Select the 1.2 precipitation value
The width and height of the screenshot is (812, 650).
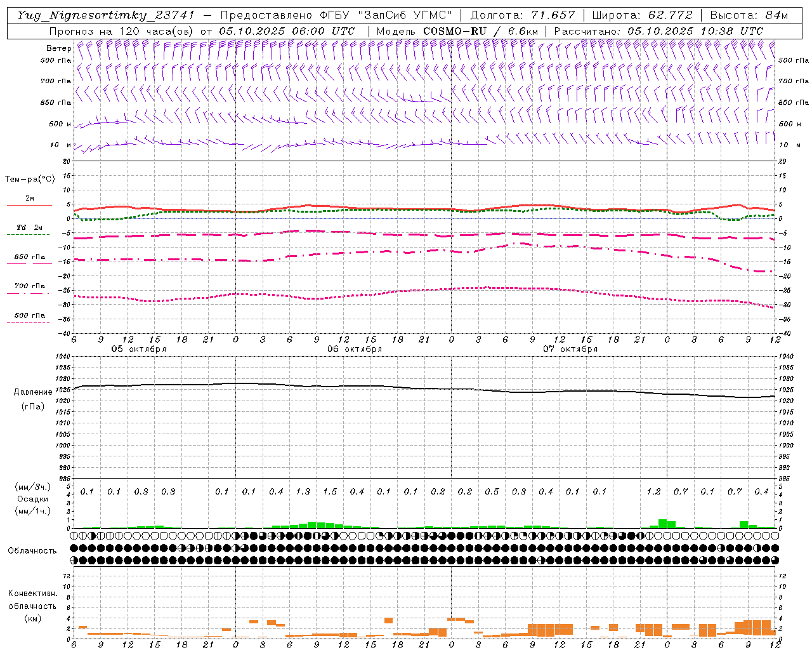point(653,492)
